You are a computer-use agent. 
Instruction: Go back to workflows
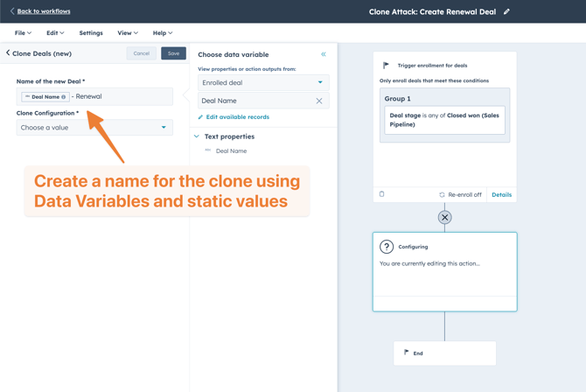click(43, 11)
